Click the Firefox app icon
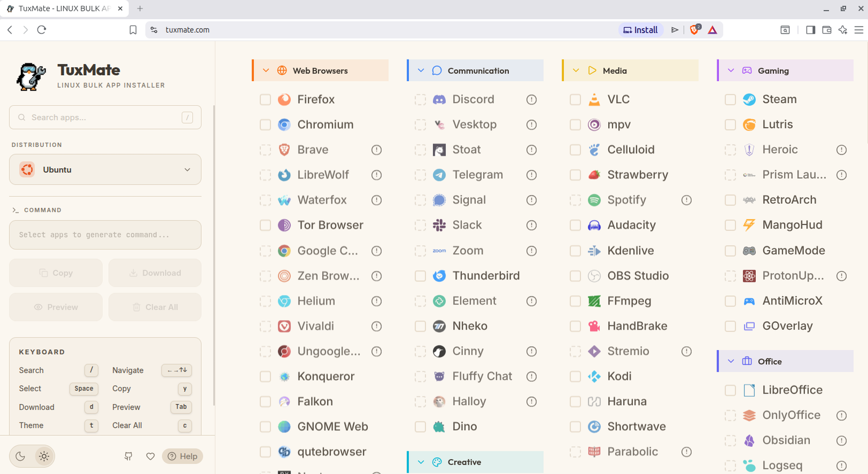 [x=284, y=100]
